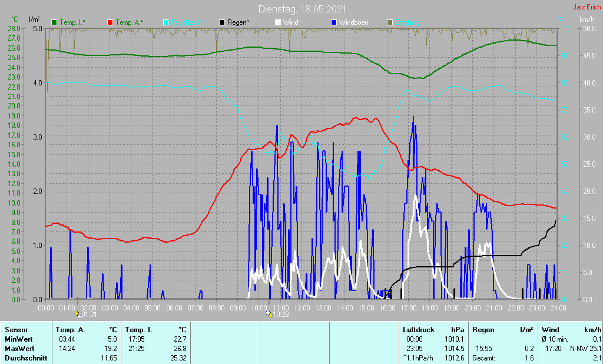This screenshot has width=603, height=364.
Task: Click the 'Regen' table column header
Action: pyautogui.click(x=483, y=330)
